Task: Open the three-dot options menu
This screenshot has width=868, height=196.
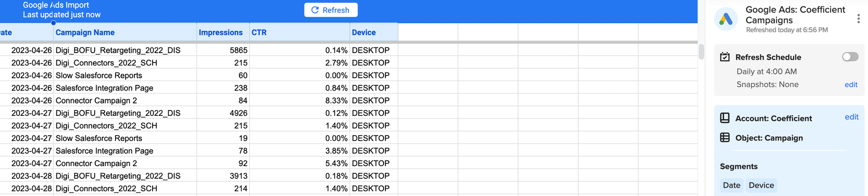Action: click(858, 19)
